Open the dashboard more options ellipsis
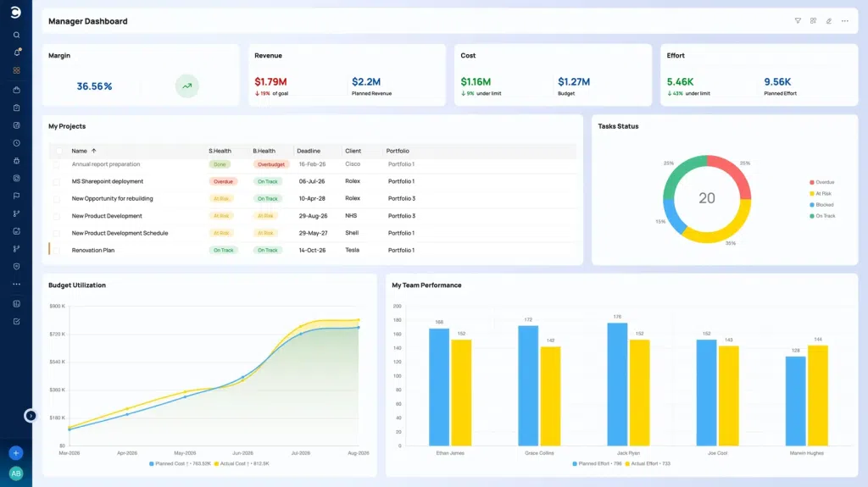868x487 pixels. 845,21
